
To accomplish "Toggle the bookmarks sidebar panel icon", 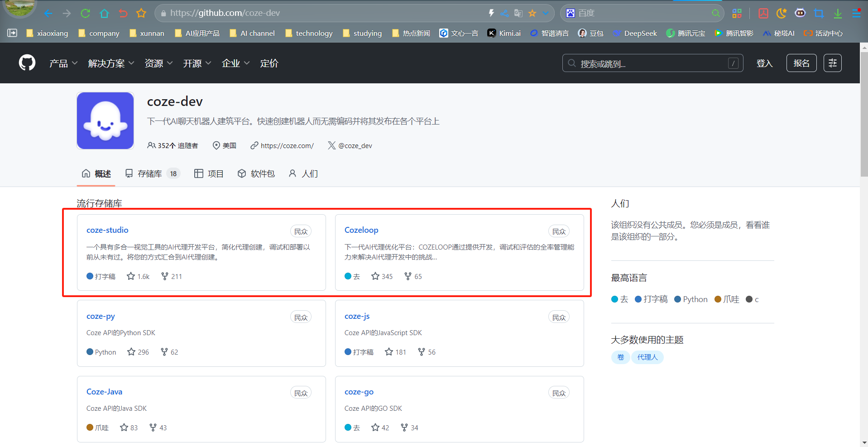I will coord(12,33).
